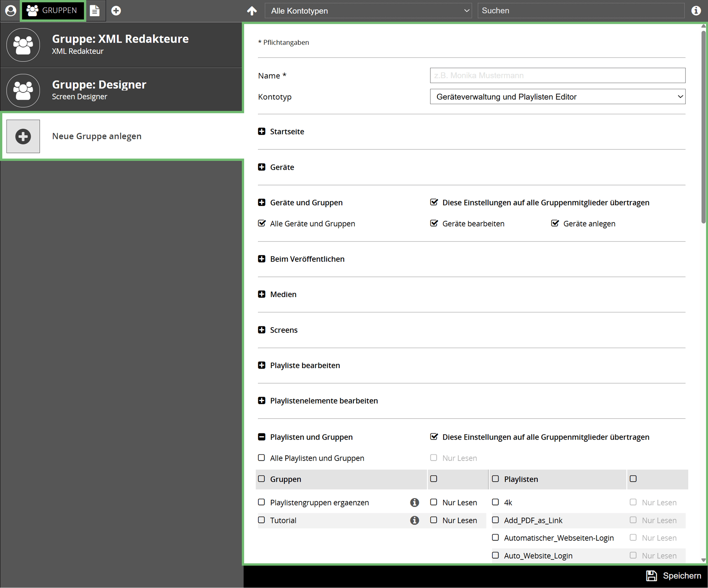
Task: Uncheck transfer settings checkbox for Playlisten und Gruppen
Action: coord(434,437)
